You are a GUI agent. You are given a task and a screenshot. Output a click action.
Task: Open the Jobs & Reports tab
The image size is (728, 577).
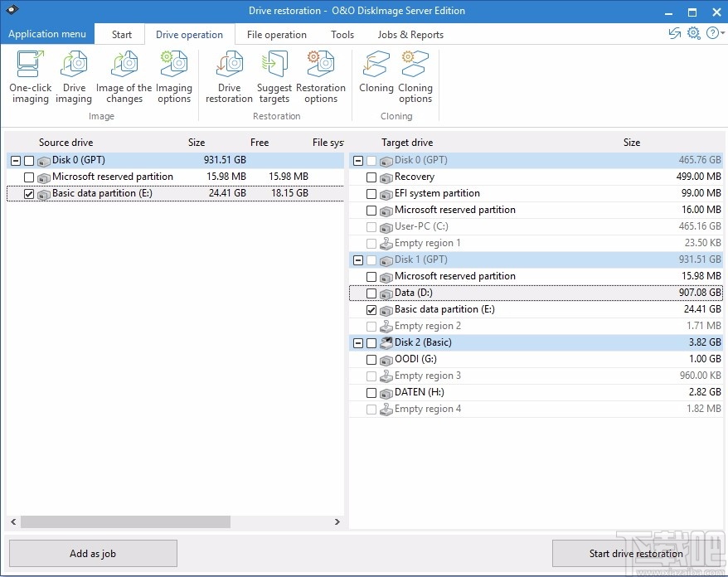click(x=410, y=34)
